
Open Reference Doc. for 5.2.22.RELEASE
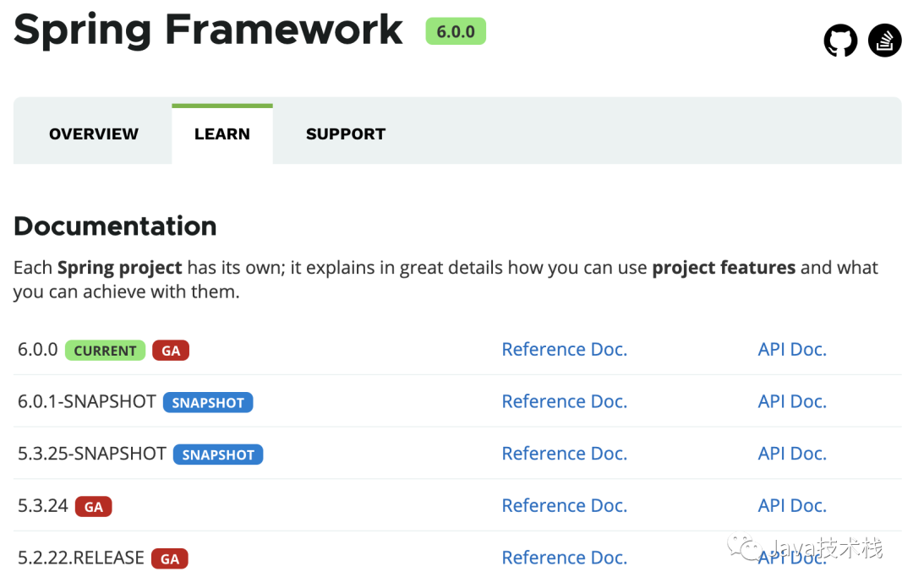564,558
